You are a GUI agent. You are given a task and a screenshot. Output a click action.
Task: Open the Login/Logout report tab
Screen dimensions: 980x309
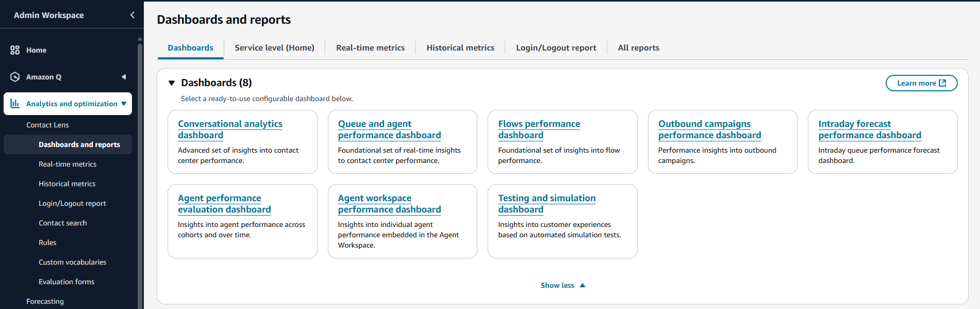556,48
